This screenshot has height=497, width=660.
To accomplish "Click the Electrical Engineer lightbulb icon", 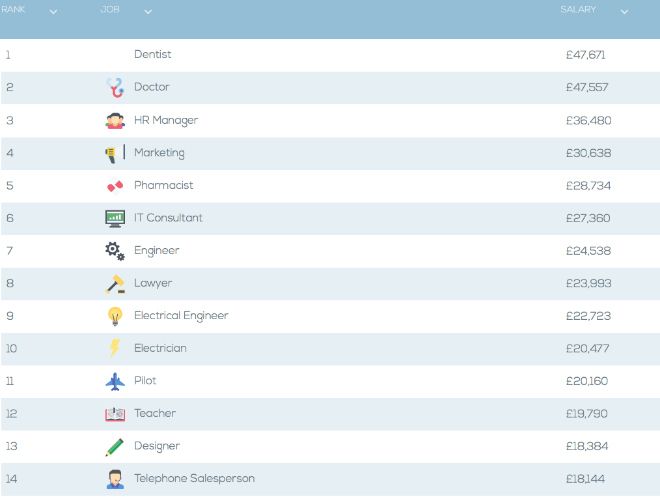I will (115, 316).
